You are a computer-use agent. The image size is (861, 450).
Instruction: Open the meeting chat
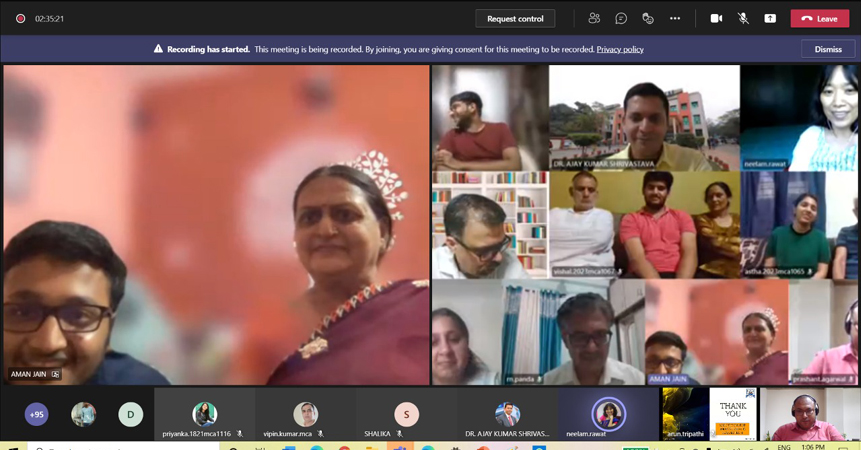click(621, 18)
